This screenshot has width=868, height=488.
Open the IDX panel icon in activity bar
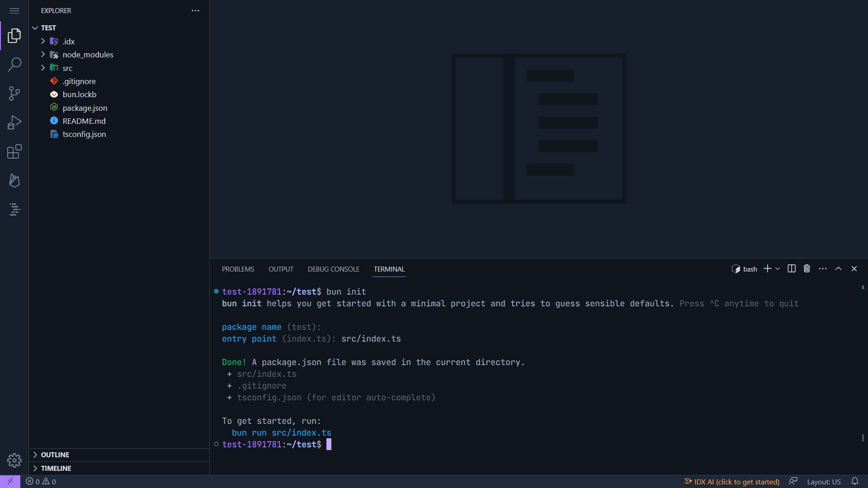point(14,209)
